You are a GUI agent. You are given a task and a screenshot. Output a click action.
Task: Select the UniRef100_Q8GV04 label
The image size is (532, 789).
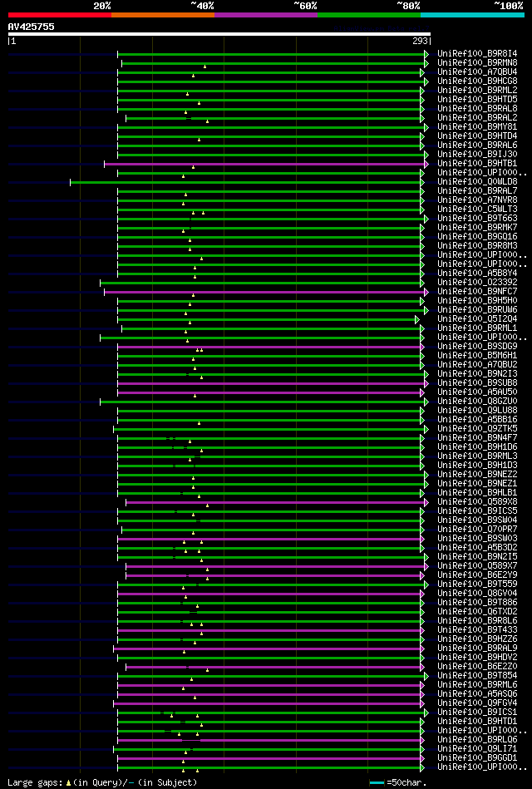click(x=478, y=594)
